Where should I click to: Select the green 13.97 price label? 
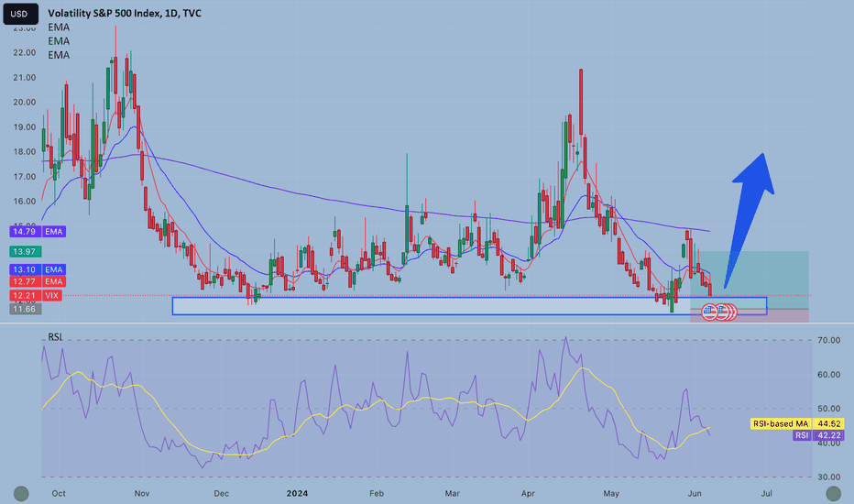click(25, 252)
